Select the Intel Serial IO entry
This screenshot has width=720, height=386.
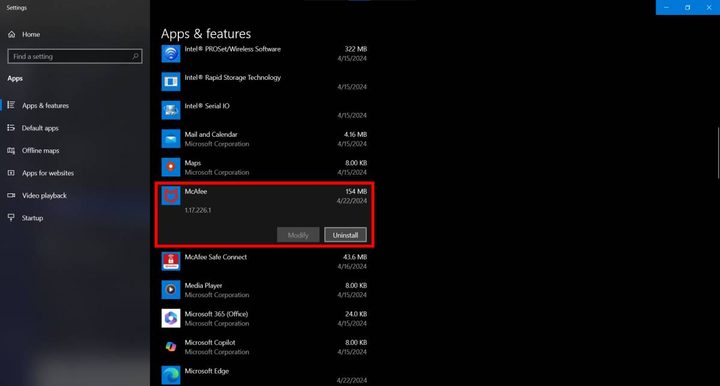(264, 110)
